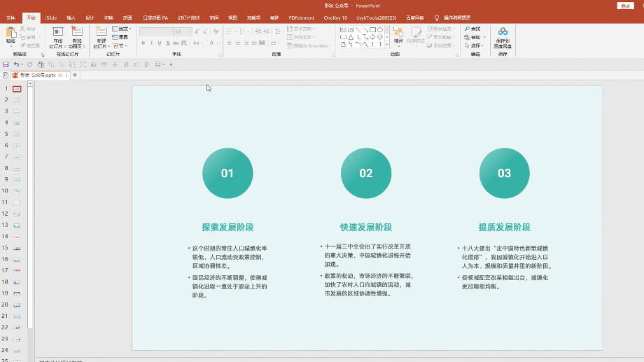Toggle Justify paragraph button

[254, 43]
